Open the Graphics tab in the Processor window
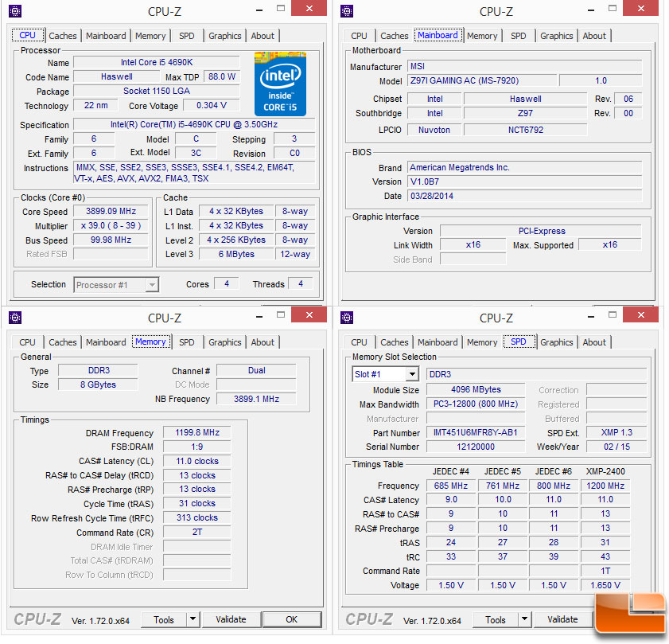The height and width of the screenshot is (644, 669). coord(225,36)
